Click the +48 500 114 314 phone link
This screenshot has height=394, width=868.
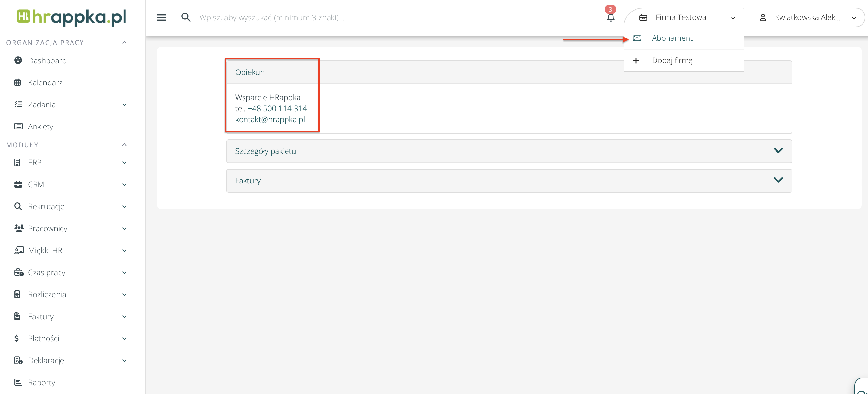277,108
